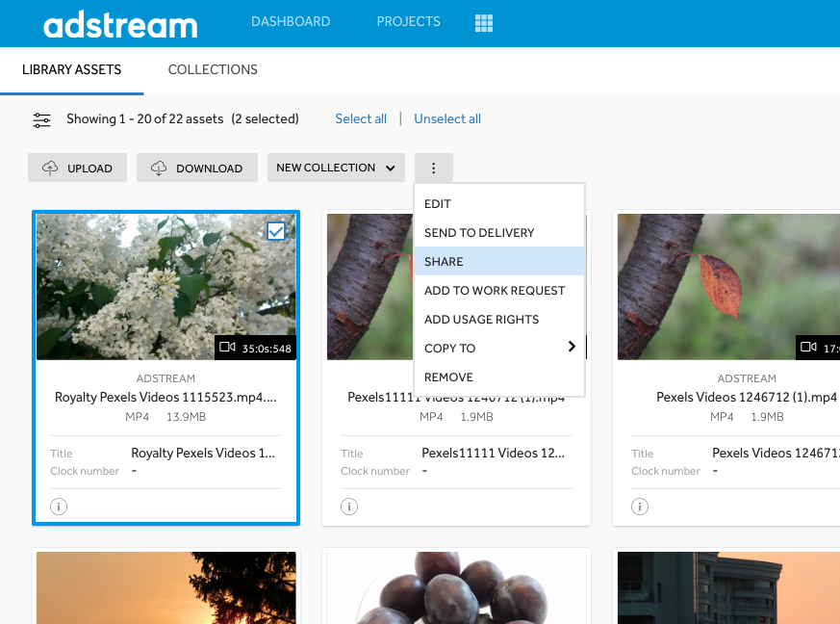Image resolution: width=840 pixels, height=624 pixels.
Task: Switch to the Collections tab
Action: click(x=213, y=69)
